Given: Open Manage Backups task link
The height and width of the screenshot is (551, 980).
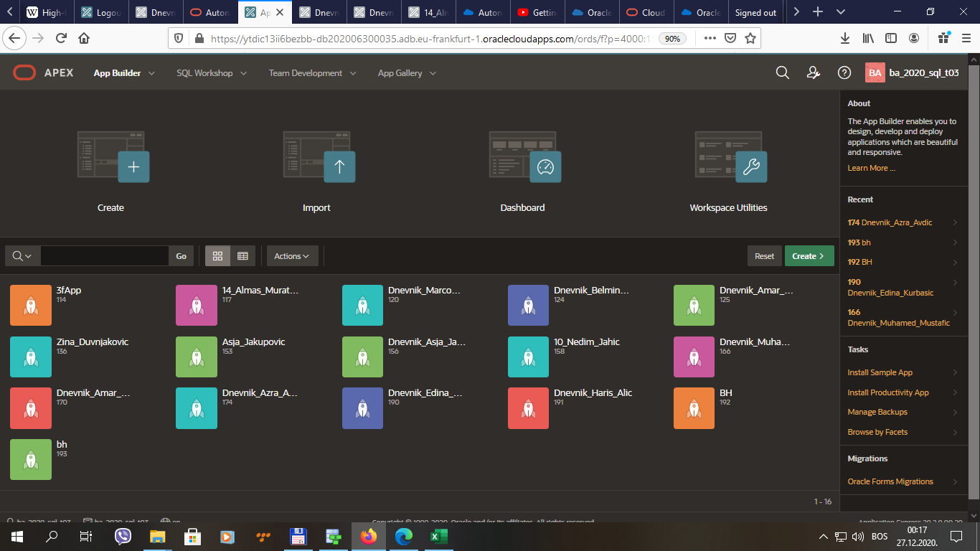Looking at the screenshot, I should 877,412.
